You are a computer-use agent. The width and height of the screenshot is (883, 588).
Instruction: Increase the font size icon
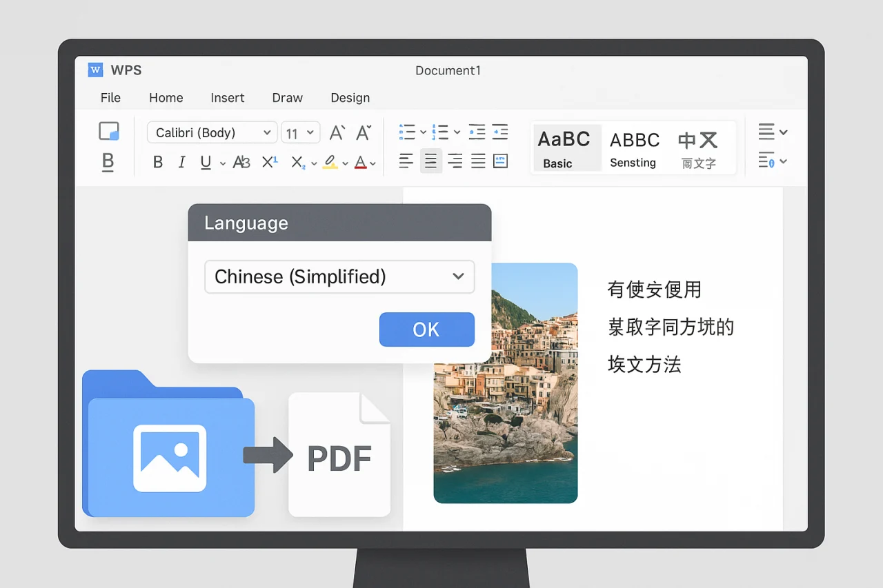point(337,132)
